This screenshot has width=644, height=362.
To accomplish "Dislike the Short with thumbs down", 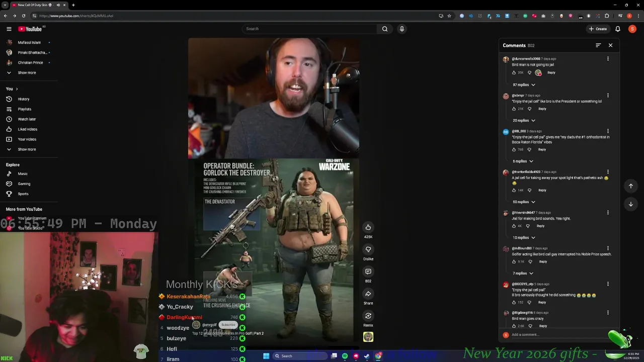I will point(368,249).
